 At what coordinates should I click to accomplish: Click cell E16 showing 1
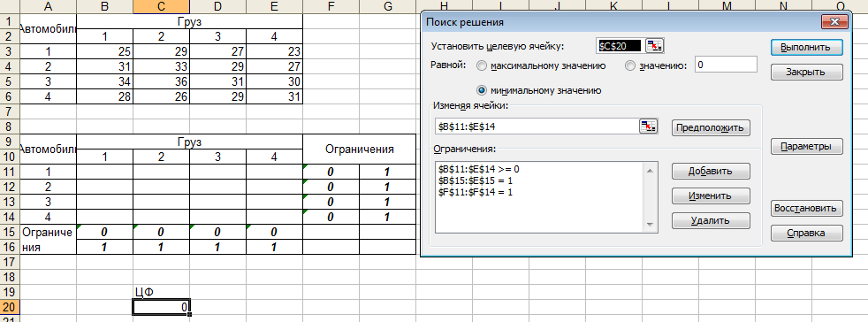(x=274, y=247)
